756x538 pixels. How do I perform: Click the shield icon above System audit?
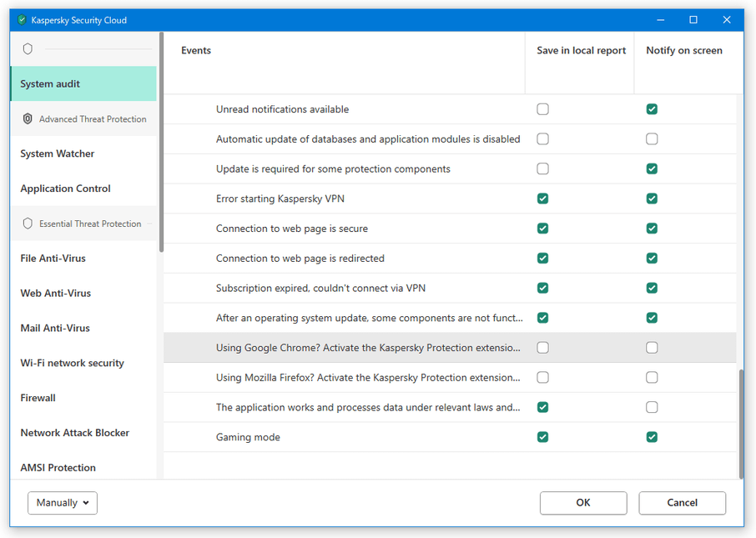[28, 48]
